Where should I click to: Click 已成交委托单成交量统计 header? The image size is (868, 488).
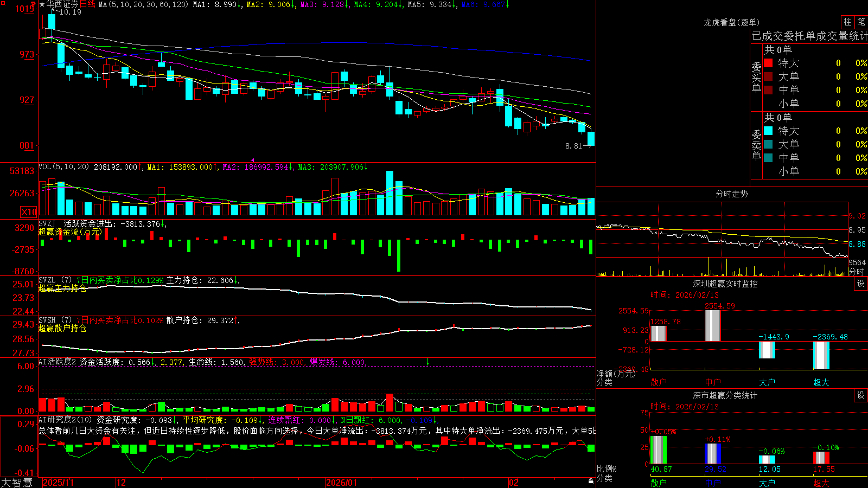tap(809, 36)
